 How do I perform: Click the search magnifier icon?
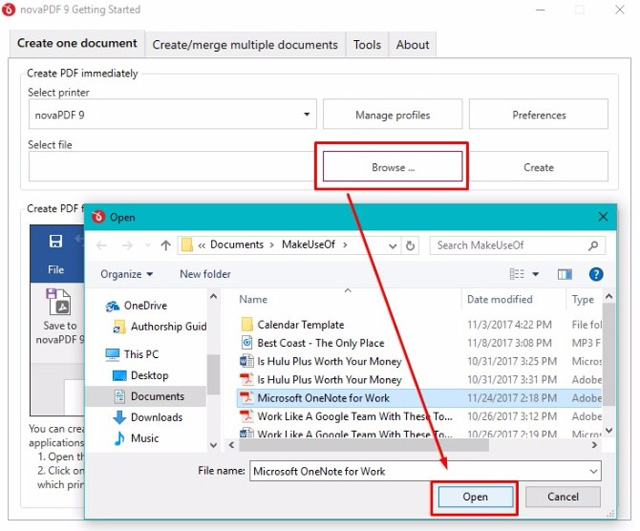pos(593,245)
